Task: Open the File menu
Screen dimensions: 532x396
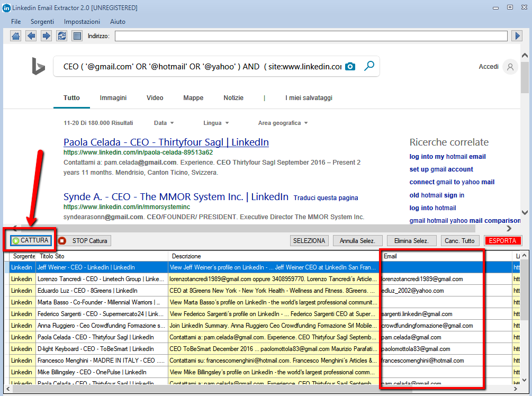Action: (x=16, y=22)
